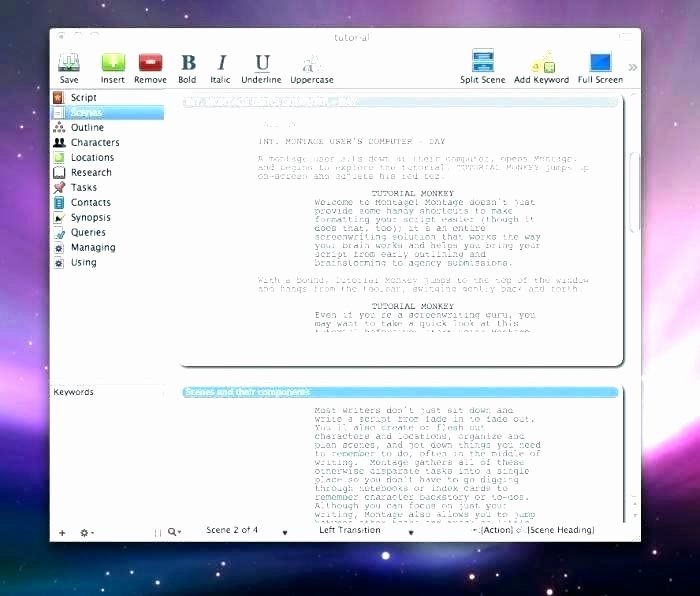Screen dimensions: 700x596
Task: Click the second TUTORIAL MONKEY character name
Action: coord(412,306)
